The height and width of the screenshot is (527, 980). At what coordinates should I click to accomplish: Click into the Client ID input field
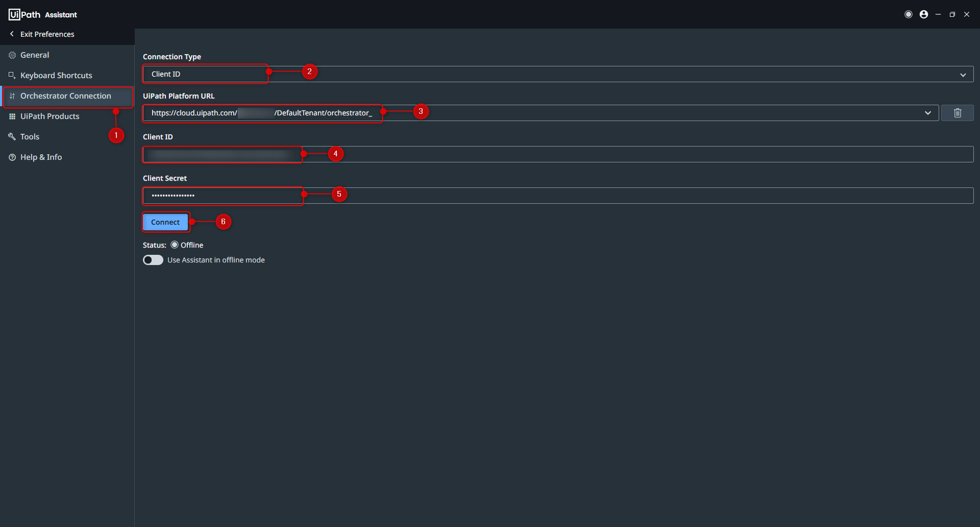pos(558,154)
